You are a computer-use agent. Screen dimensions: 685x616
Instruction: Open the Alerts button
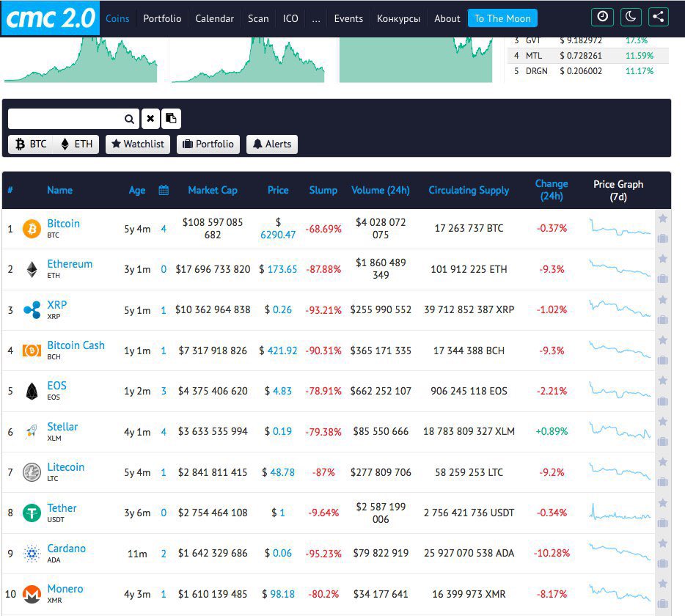point(272,144)
